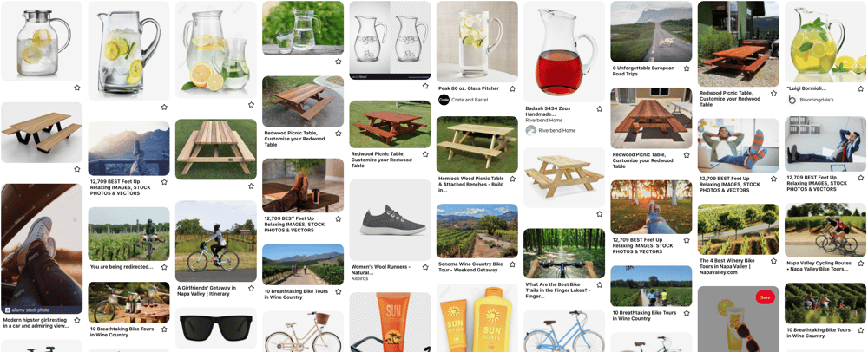868x352 pixels.
Task: Star the Hemlock Wood Picnic Table pin
Action: 512,179
